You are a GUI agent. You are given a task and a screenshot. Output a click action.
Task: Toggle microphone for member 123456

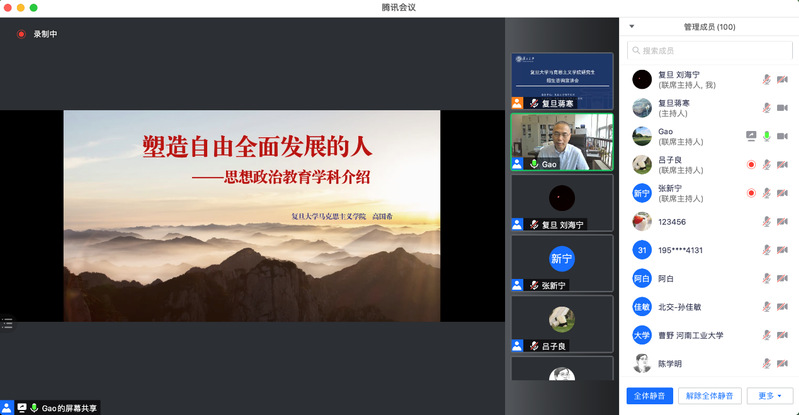tap(767, 221)
